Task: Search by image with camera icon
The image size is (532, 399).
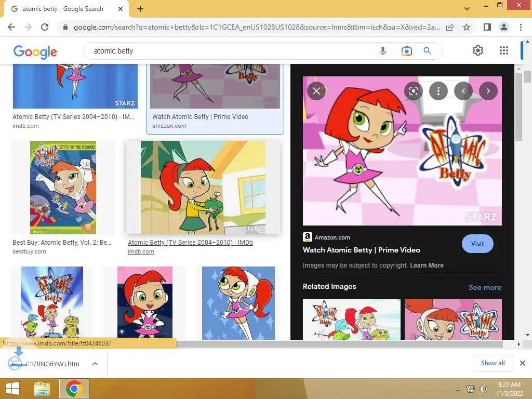Action: tap(406, 51)
